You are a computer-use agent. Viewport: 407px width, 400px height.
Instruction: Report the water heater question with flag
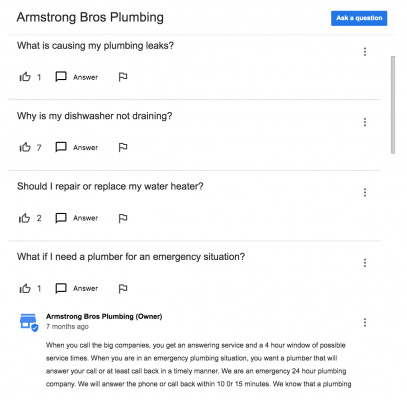(123, 218)
